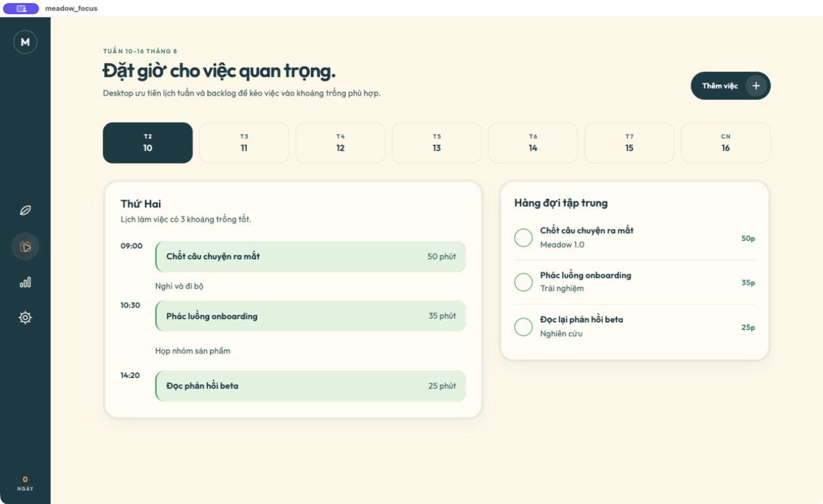Image resolution: width=823 pixels, height=504 pixels.
Task: Open the 09:00 "Chốt câu chuyện ra mắt" block
Action: (x=310, y=257)
